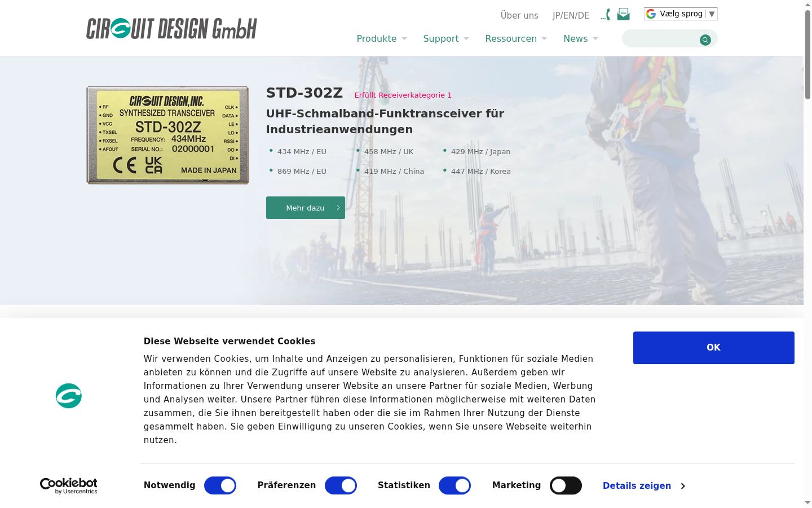Expand the Ressourcen menu arrow
Viewport: 812px width, 508px height.
tap(544, 39)
